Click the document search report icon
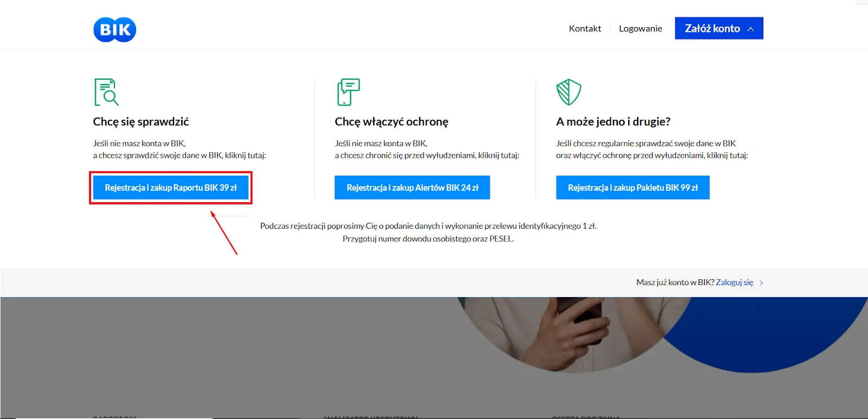 pos(106,92)
